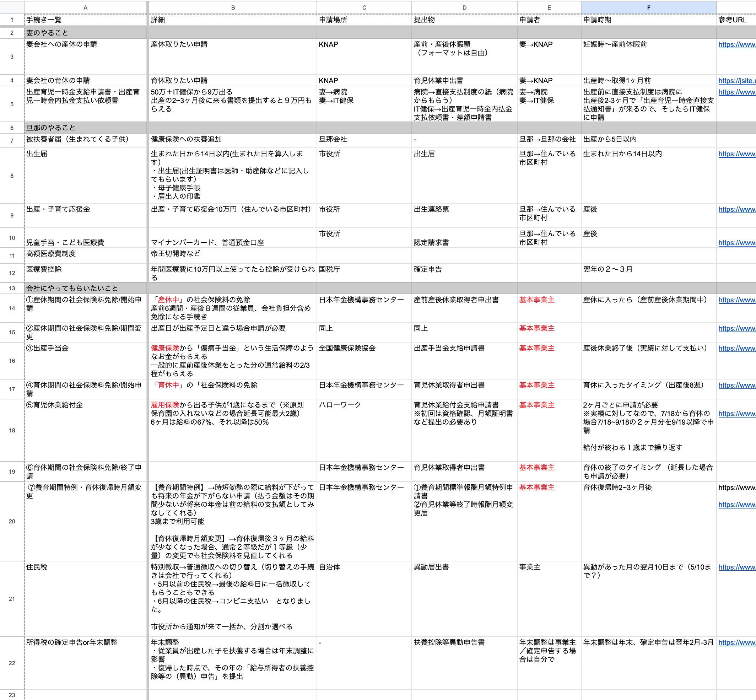Select row 21 header
The height and width of the screenshot is (700, 756).
pos(12,598)
